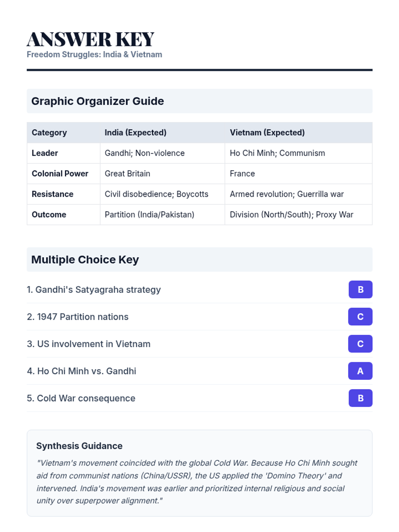Click the Freedom Struggles: India & Vietnam subtitle
This screenshot has width=399, height=532.
[94, 55]
